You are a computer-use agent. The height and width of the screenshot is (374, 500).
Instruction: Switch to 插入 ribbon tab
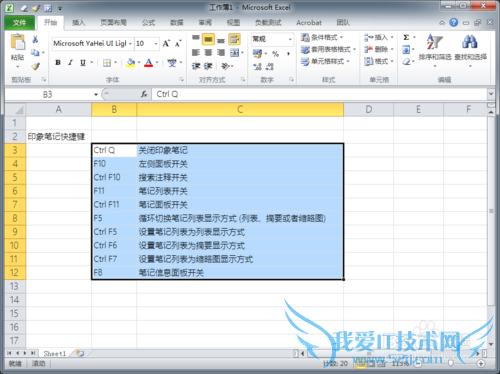(x=79, y=23)
